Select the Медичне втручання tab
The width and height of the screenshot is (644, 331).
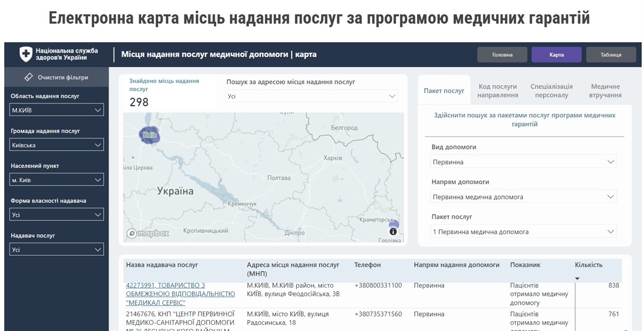coord(605,91)
